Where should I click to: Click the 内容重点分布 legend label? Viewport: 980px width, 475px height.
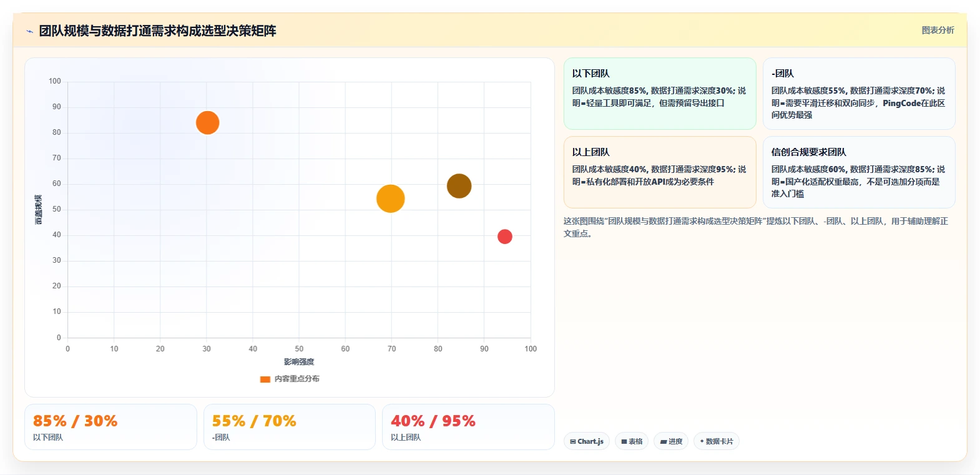click(297, 379)
